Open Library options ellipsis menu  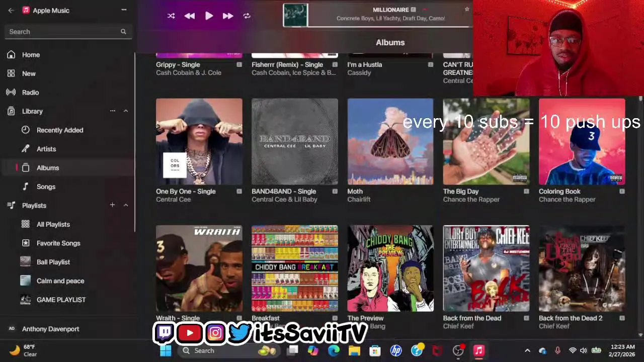(x=113, y=111)
